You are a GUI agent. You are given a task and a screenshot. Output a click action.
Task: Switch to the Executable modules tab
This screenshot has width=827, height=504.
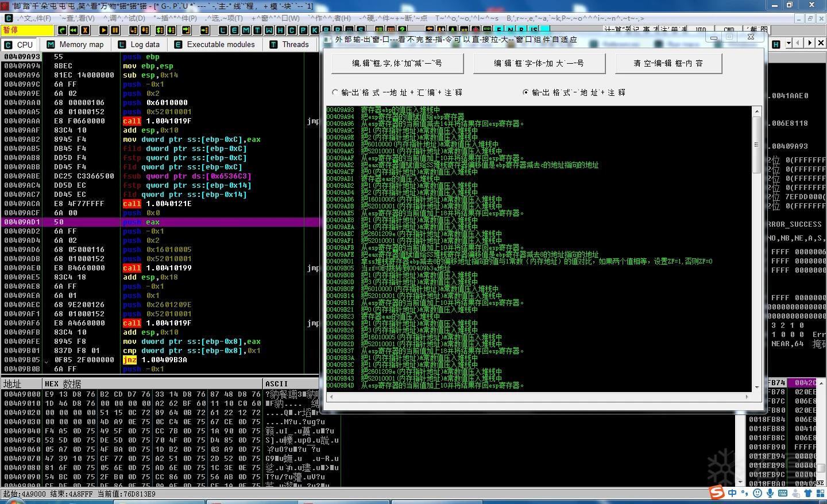point(215,44)
